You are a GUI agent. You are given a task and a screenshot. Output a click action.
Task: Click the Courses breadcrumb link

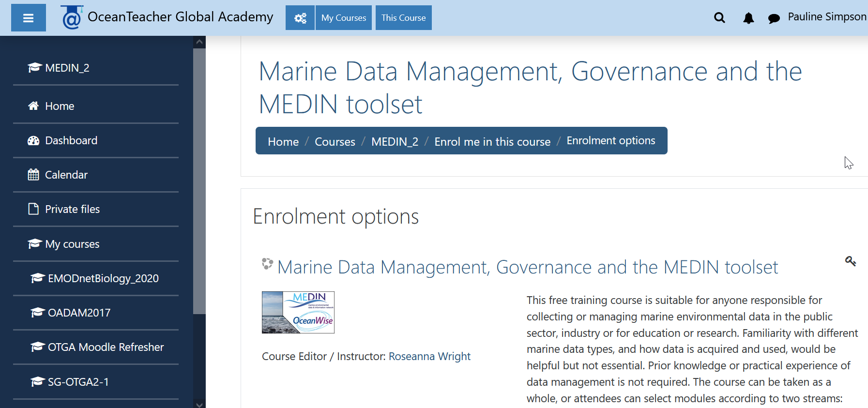[335, 142]
